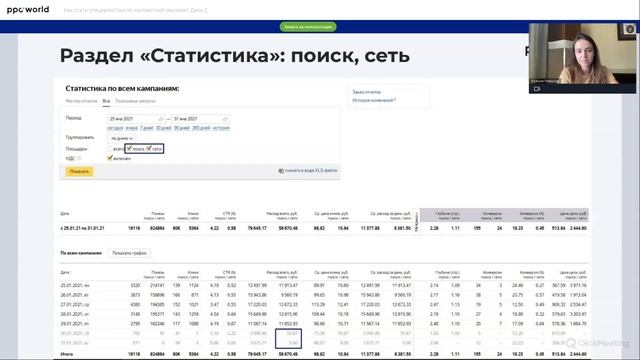This screenshot has height=360, width=640.
Task: Open calendar icon in start date field
Action: (160, 119)
